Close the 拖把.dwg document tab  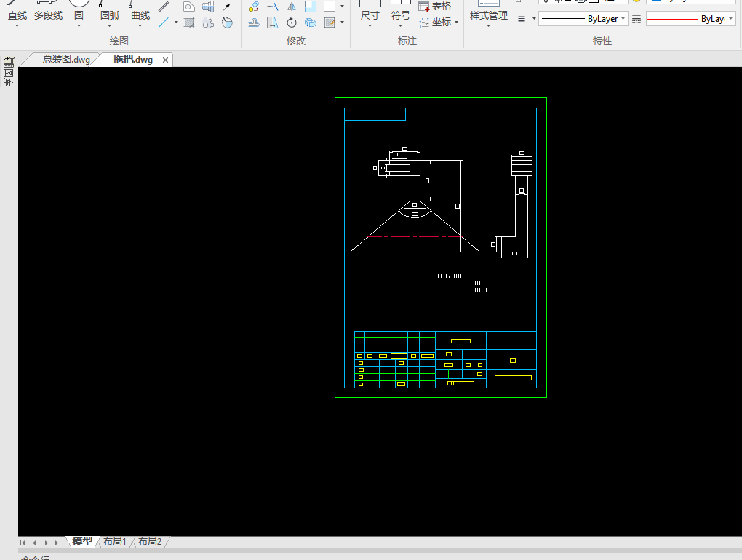[x=165, y=60]
